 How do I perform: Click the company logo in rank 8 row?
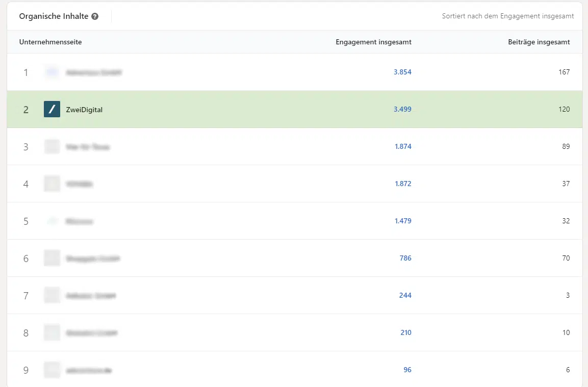click(x=52, y=332)
